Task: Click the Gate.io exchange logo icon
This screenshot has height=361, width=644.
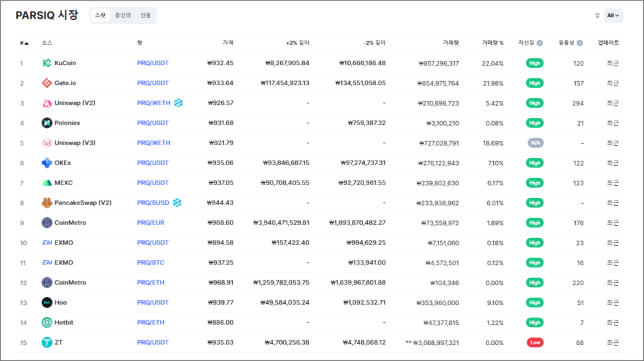Action: 47,83
